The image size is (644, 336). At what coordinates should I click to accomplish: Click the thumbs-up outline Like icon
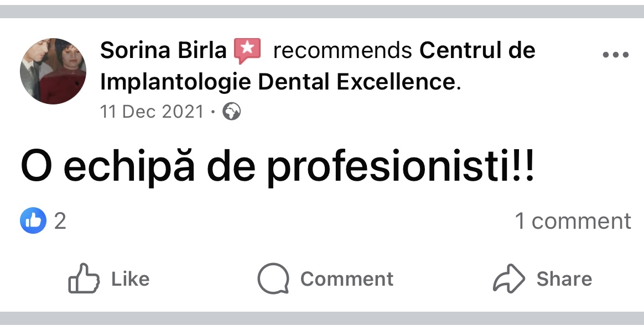pyautogui.click(x=84, y=279)
